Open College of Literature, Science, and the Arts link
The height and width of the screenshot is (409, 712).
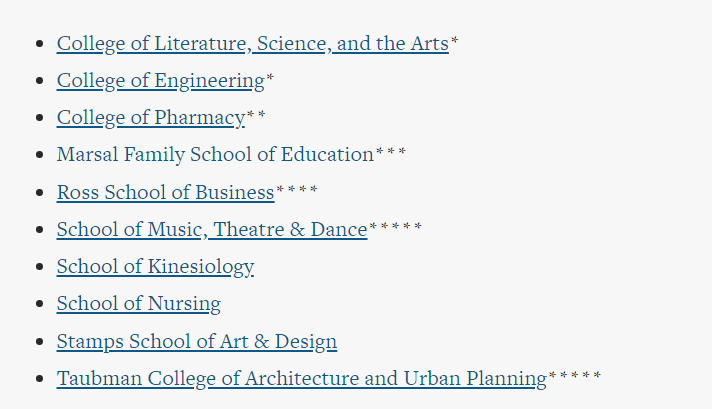(x=252, y=44)
